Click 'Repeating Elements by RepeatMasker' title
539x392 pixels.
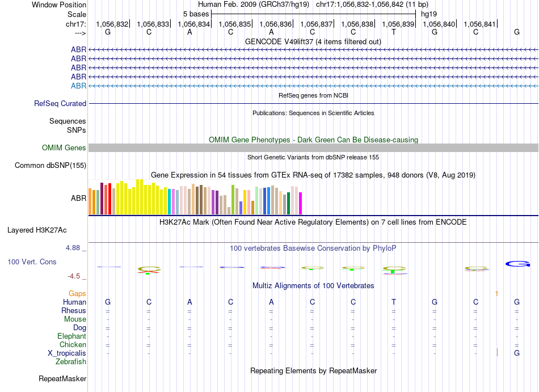click(313, 370)
